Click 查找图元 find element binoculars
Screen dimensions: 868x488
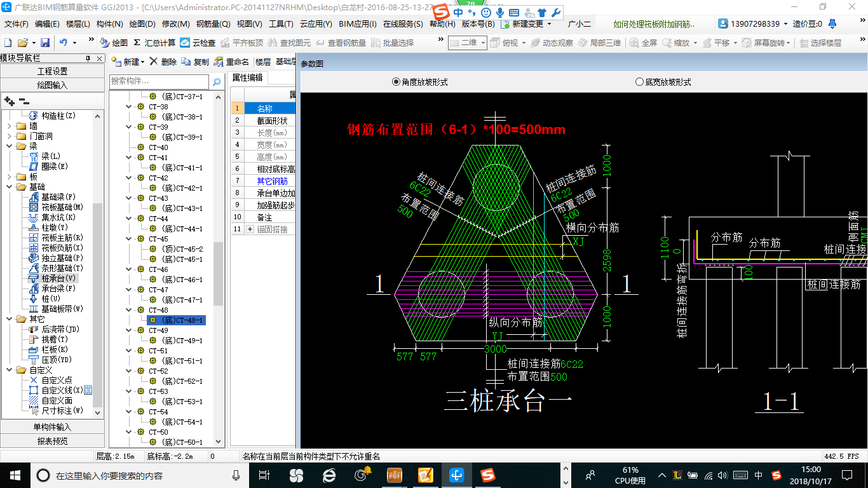point(289,43)
